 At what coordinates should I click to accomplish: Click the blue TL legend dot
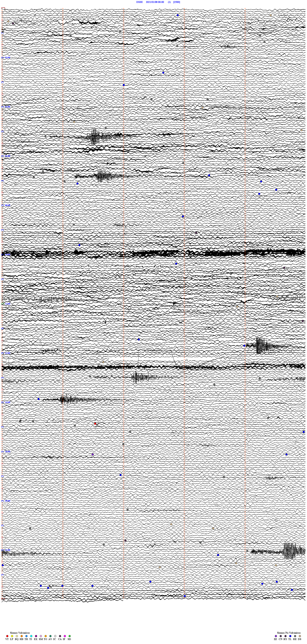pos(290,636)
